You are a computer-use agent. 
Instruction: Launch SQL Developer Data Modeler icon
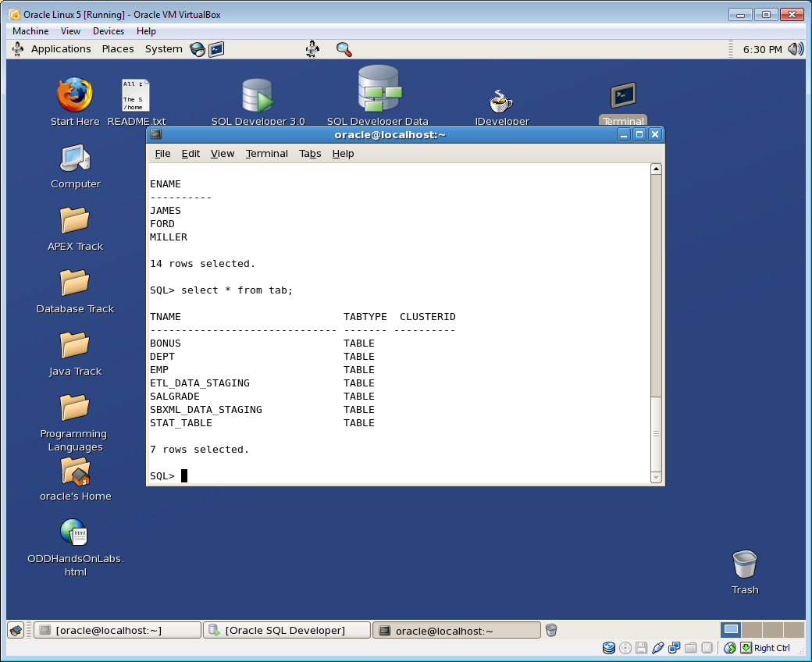(x=379, y=88)
